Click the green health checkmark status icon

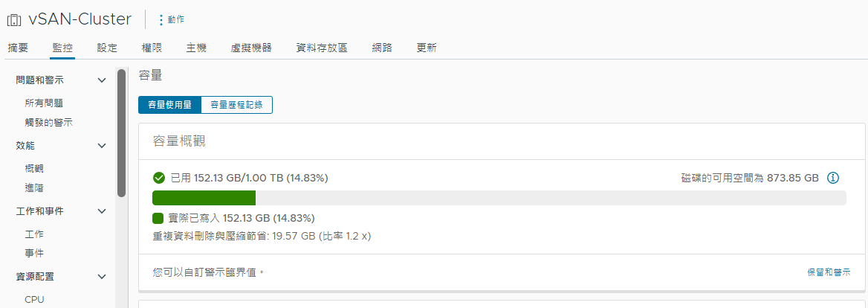159,178
